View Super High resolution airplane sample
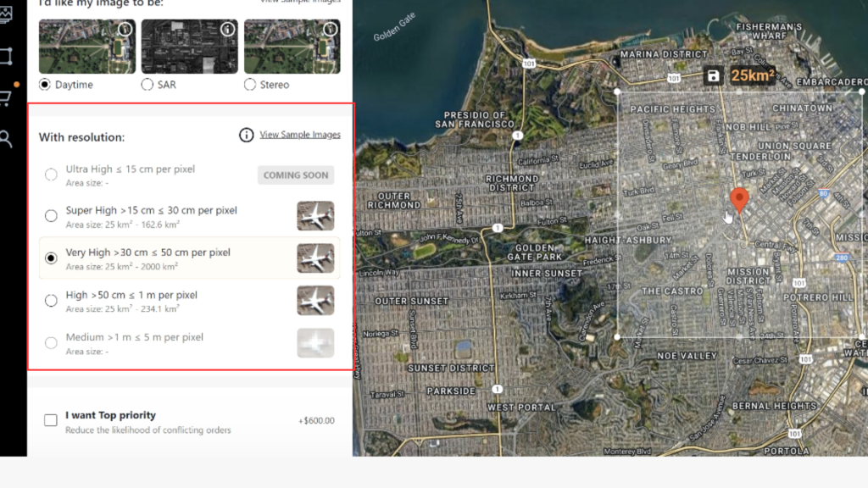This screenshot has width=868, height=488. [x=315, y=216]
